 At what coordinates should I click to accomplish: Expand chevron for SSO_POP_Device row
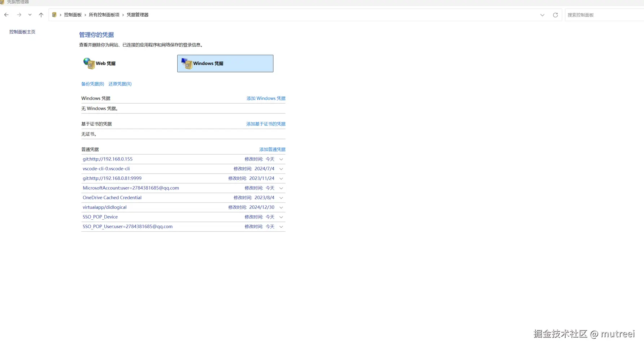(x=281, y=217)
